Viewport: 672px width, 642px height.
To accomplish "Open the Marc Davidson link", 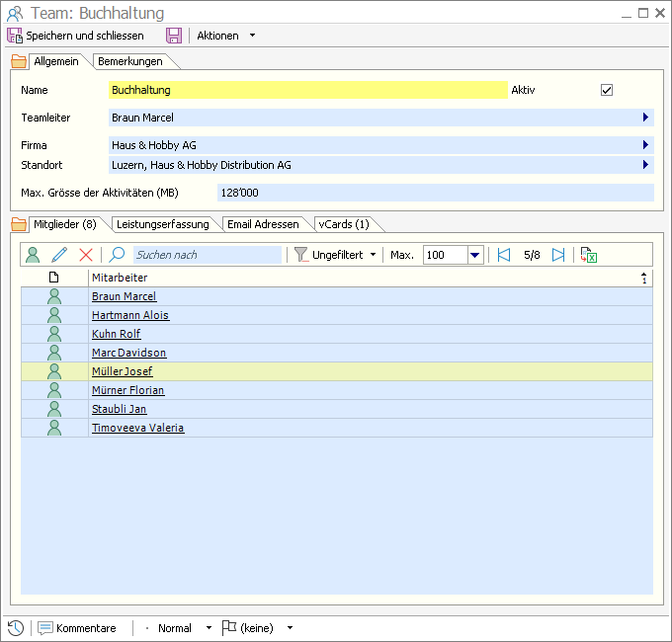I will tap(129, 353).
